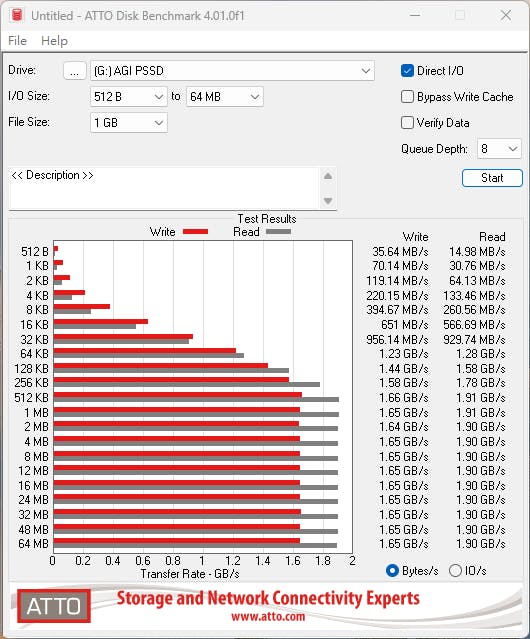Open the Queue Depth dropdown
Screen dimensions: 530x639
point(499,149)
